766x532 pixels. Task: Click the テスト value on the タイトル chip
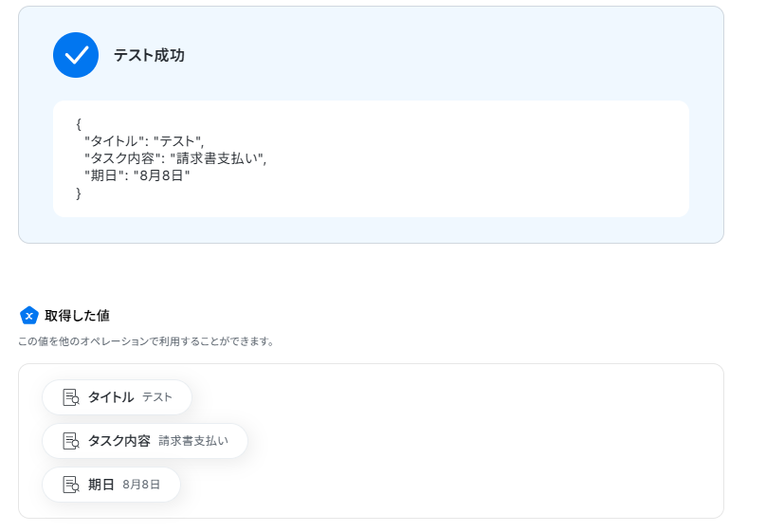click(157, 397)
